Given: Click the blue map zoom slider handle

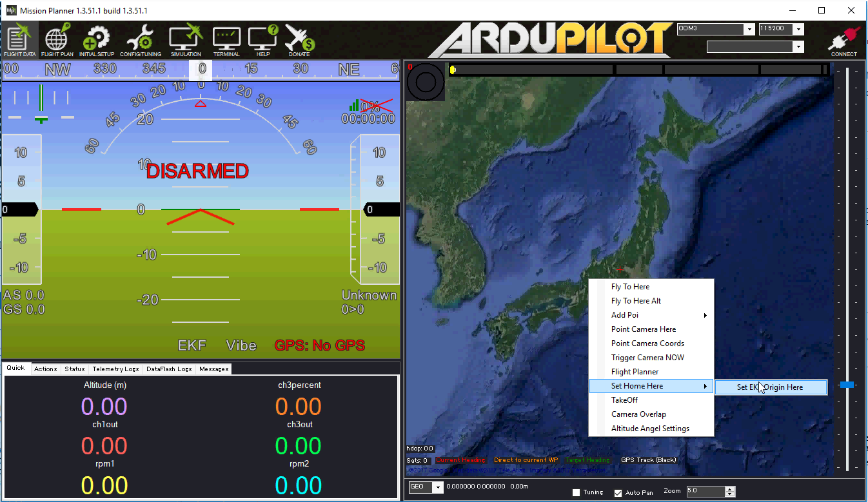Looking at the screenshot, I should point(847,385).
